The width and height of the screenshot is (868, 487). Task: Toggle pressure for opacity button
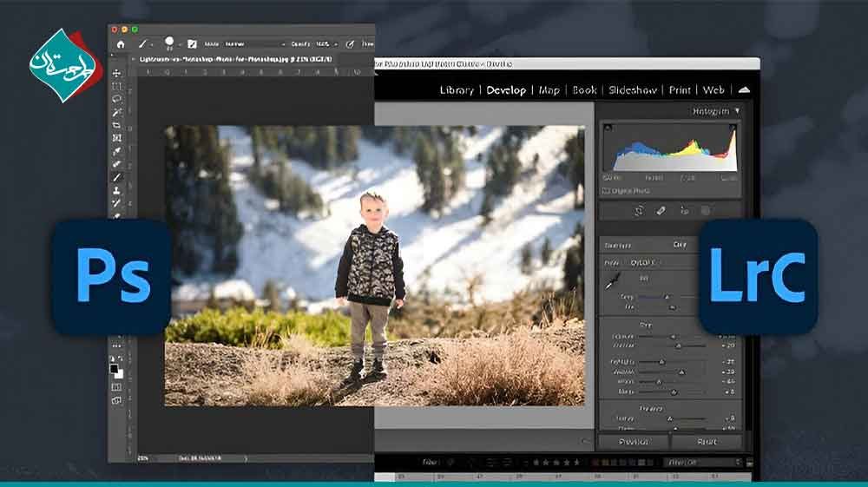pyautogui.click(x=350, y=44)
